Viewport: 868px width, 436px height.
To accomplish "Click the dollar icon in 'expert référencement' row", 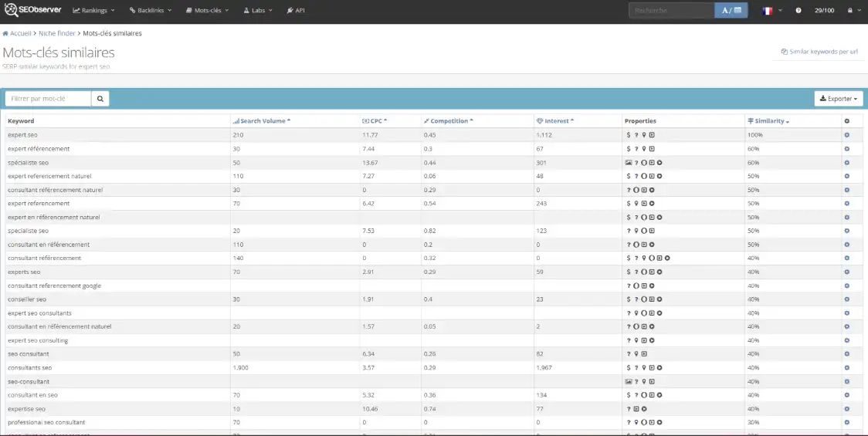I will pos(629,149).
